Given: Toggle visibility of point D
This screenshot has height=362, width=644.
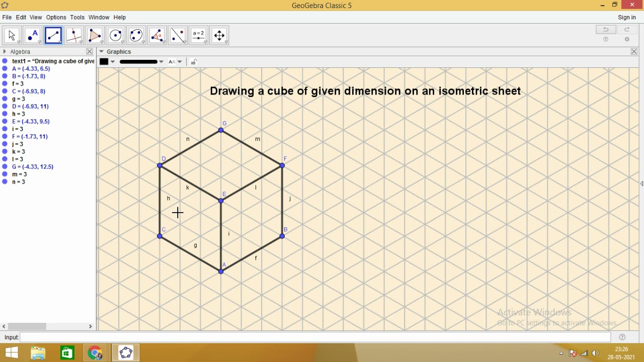Looking at the screenshot, I should pyautogui.click(x=5, y=107).
